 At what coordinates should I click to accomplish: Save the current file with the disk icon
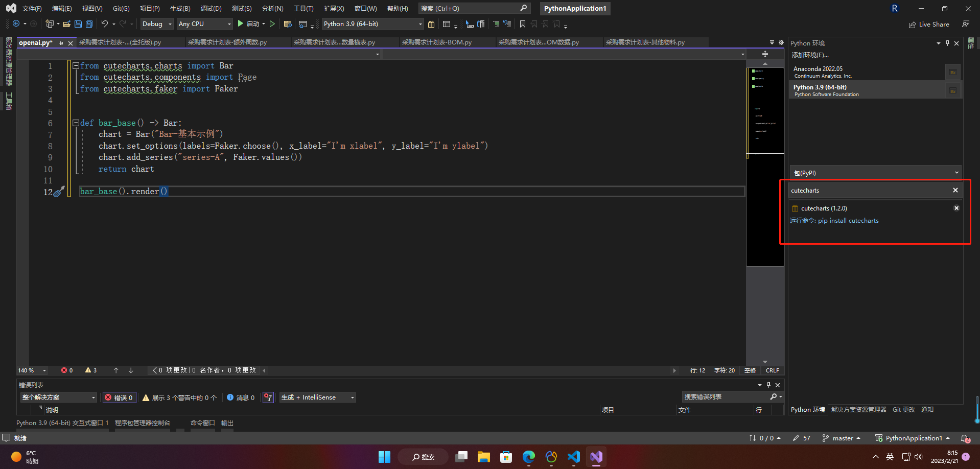(x=78, y=24)
